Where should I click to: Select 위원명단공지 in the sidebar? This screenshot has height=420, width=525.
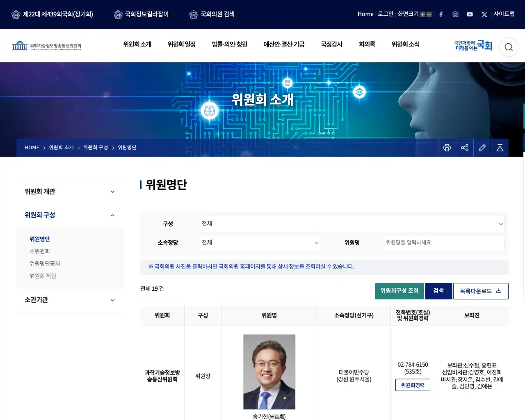pyautogui.click(x=45, y=264)
